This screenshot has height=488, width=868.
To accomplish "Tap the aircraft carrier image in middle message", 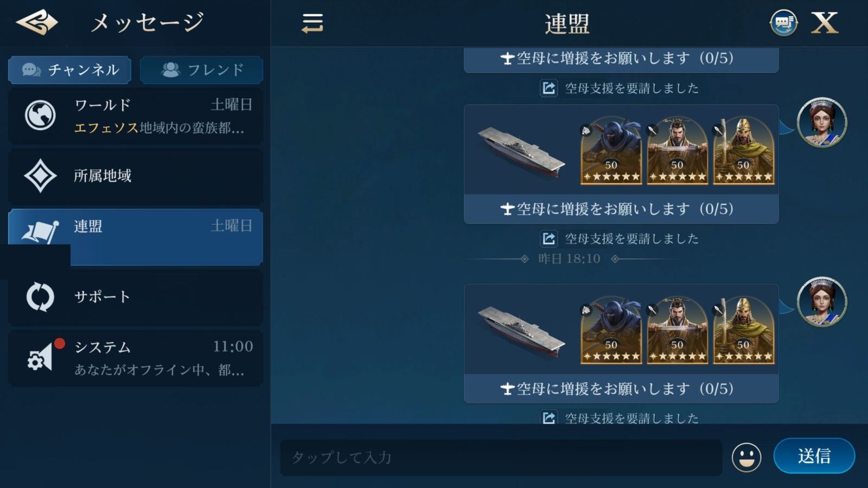I will [521, 151].
